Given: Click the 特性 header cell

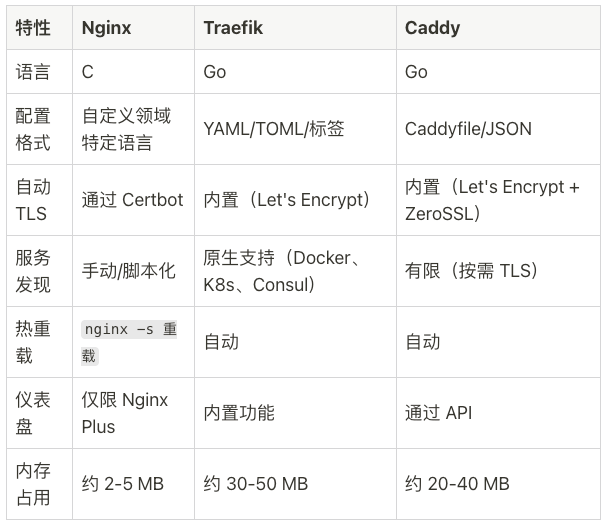Looking at the screenshot, I should tap(33, 28).
